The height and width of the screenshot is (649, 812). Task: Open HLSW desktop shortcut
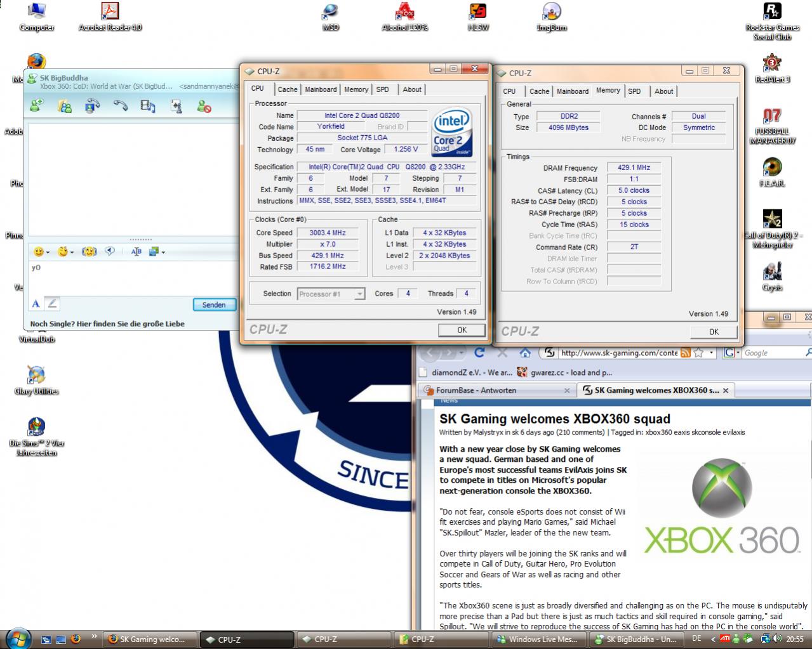[477, 16]
